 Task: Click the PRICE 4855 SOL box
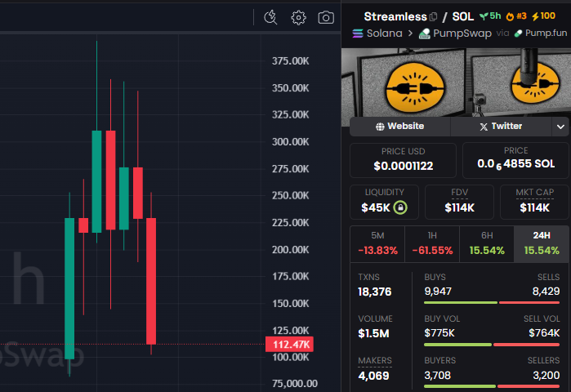pyautogui.click(x=515, y=160)
